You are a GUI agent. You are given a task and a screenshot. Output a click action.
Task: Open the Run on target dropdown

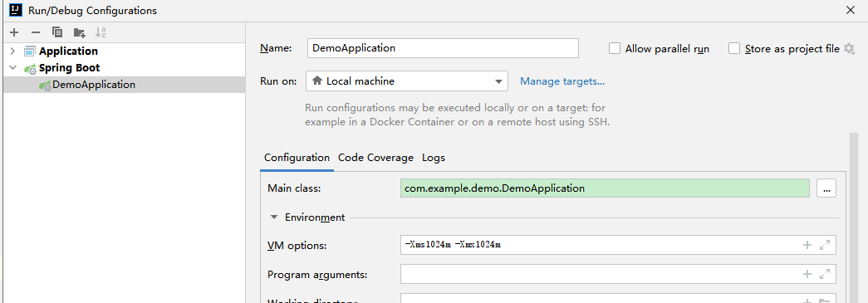pos(407,81)
